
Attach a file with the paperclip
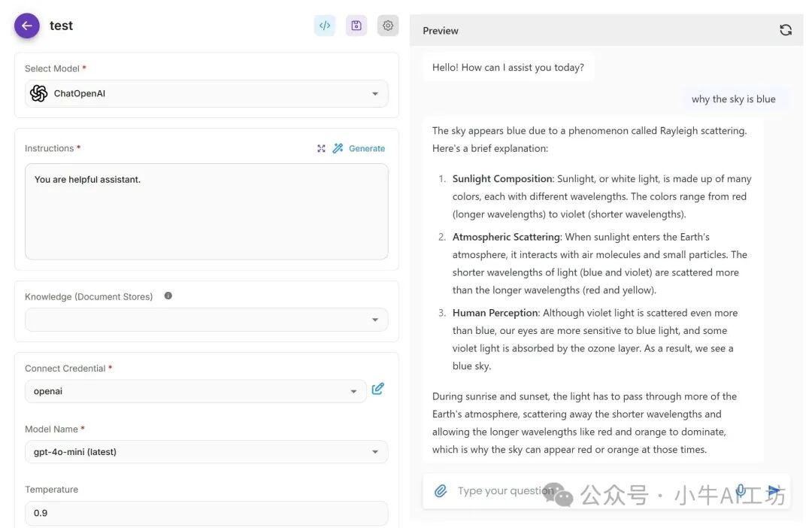point(441,491)
